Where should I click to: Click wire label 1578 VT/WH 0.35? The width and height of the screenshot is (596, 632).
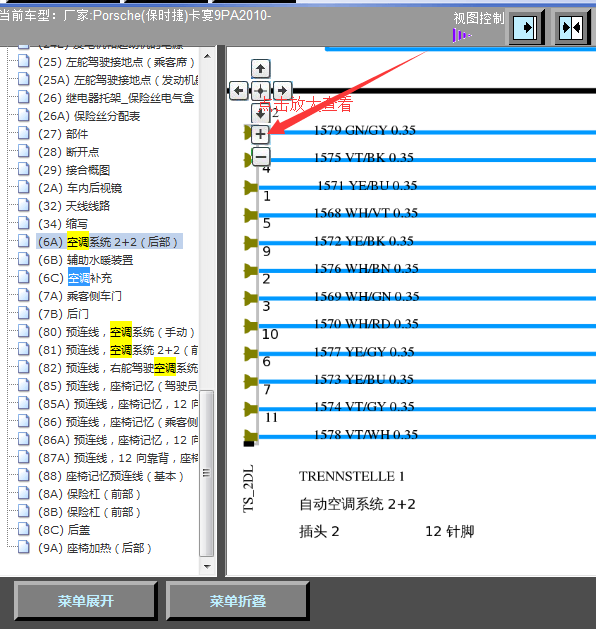[366, 434]
